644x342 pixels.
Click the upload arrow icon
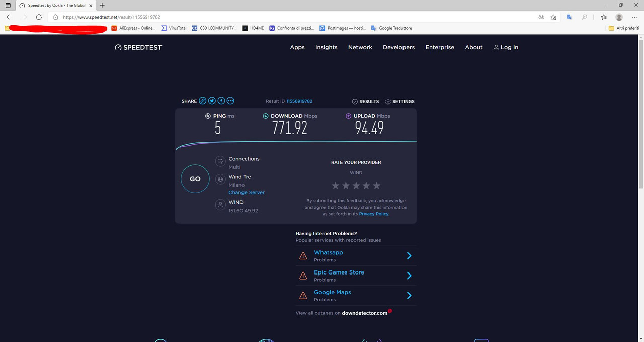coord(348,116)
